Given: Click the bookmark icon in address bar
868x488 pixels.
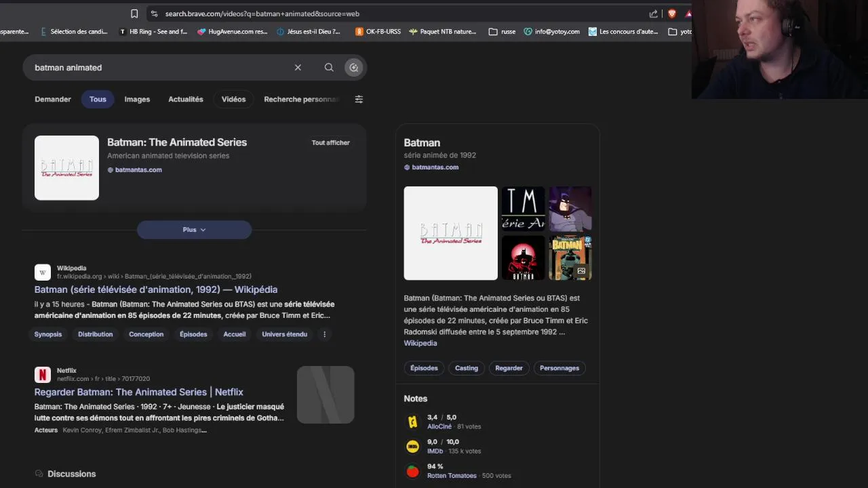Looking at the screenshot, I should [x=134, y=14].
